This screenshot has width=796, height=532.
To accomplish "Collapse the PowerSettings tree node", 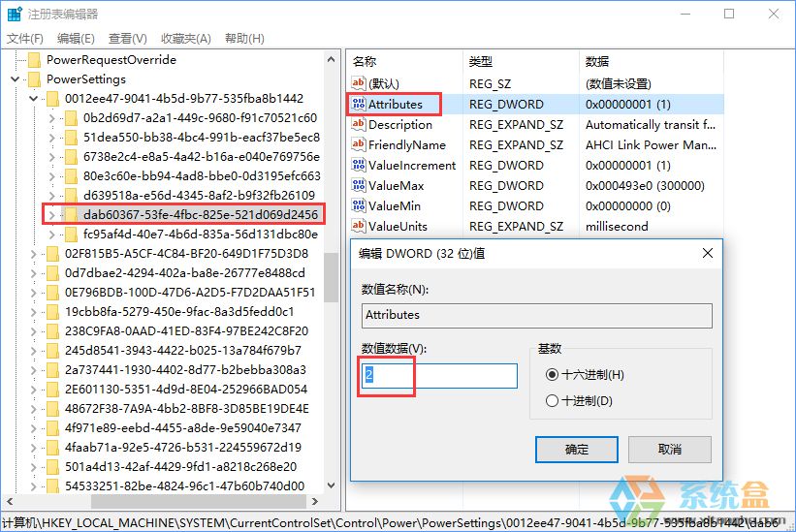I will click(x=16, y=79).
